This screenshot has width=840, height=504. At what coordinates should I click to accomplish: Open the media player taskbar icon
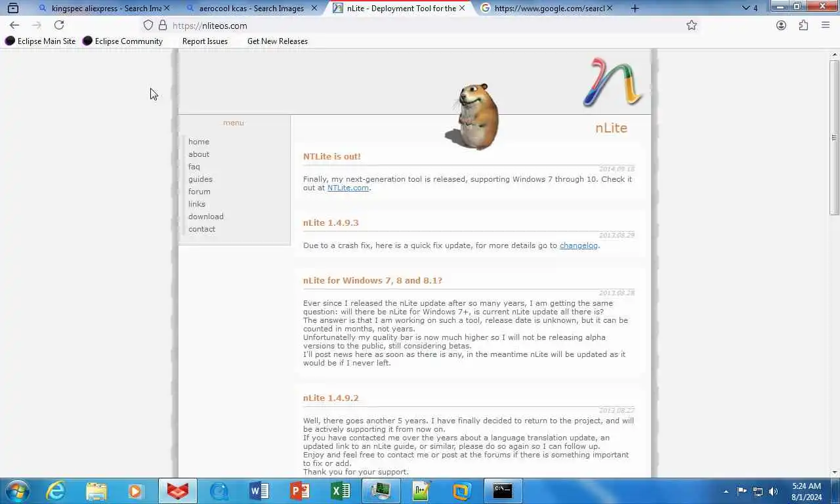(135, 491)
